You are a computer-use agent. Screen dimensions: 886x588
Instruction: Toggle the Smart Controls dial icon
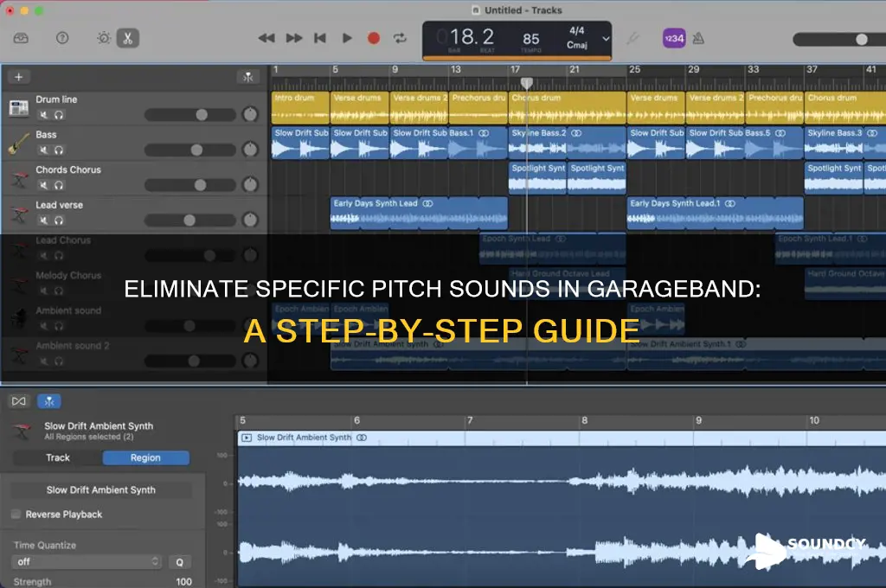pos(104,38)
